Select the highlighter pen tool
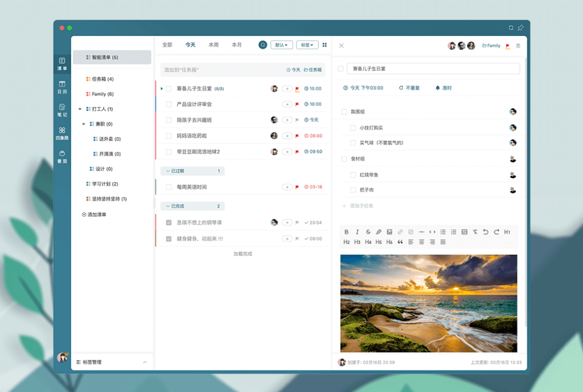The height and width of the screenshot is (392, 583). click(379, 232)
